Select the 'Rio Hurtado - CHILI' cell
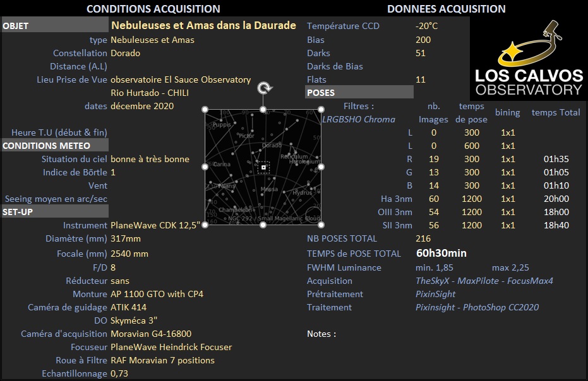 pyautogui.click(x=150, y=93)
